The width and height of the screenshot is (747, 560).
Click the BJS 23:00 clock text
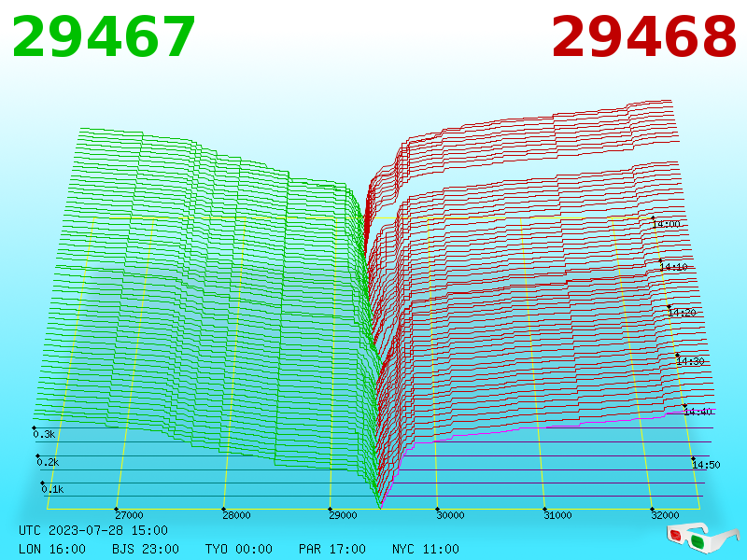tap(146, 549)
